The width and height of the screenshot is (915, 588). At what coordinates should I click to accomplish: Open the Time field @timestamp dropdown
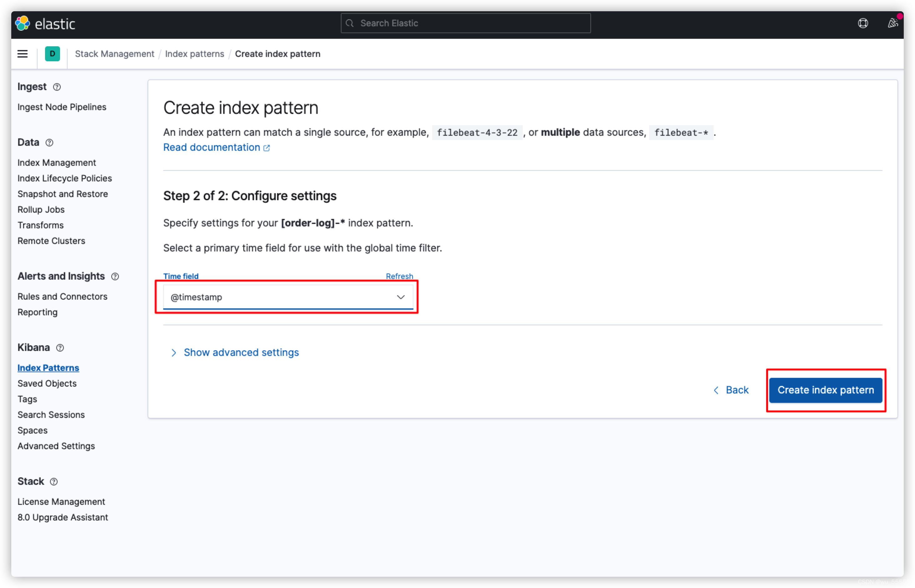click(x=288, y=297)
